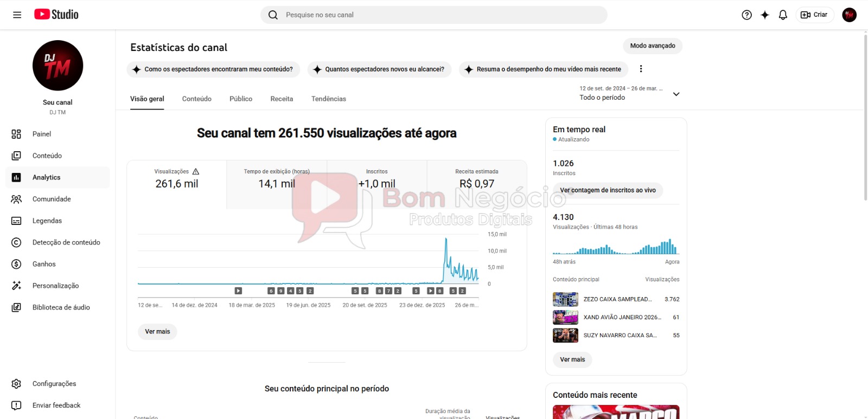
Task: Click Ver mais in the real-time card
Action: [x=572, y=359]
